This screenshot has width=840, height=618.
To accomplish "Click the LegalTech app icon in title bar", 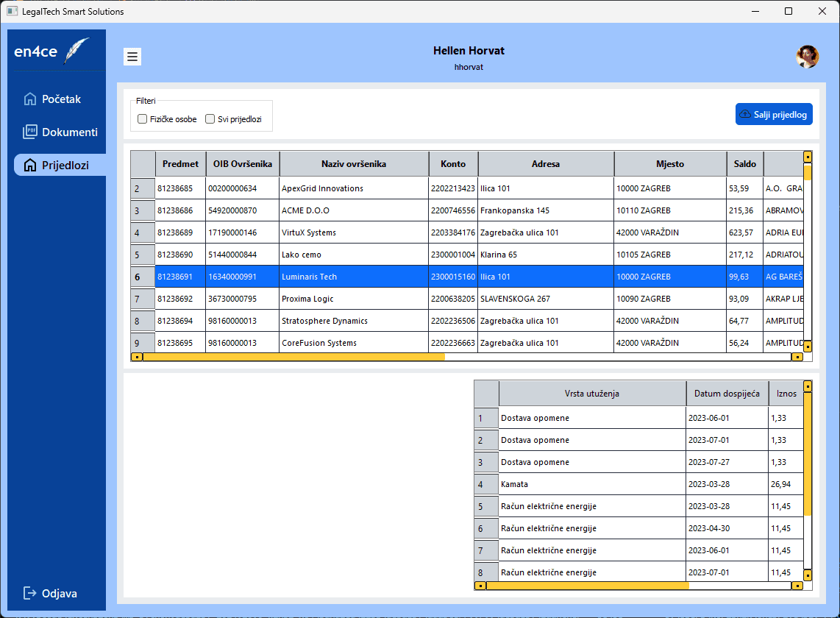I will coord(12,11).
